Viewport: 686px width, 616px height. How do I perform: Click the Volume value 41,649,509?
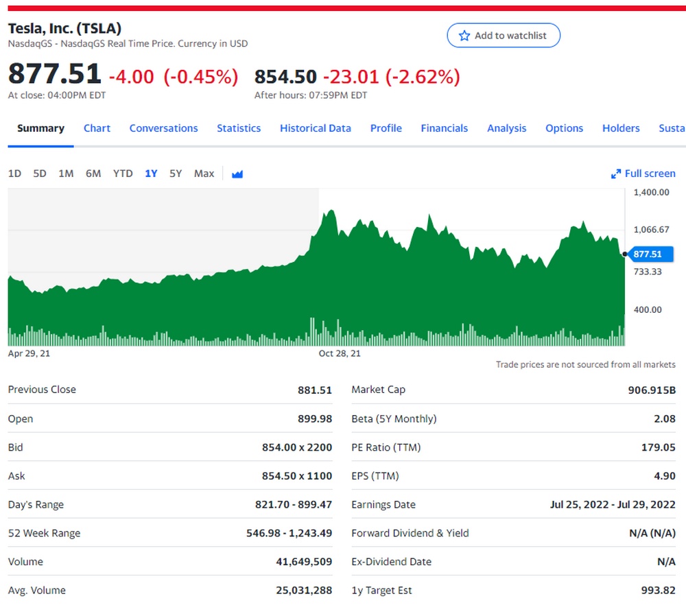click(304, 562)
